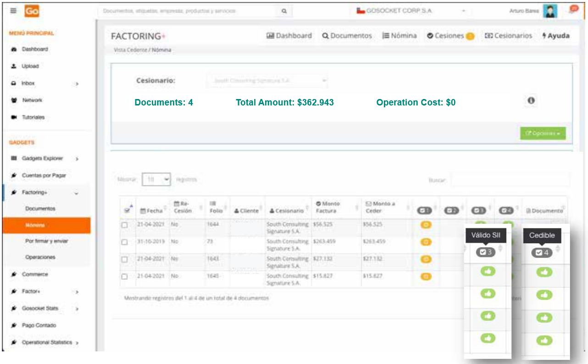The width and height of the screenshot is (588, 364).
Task: Open the green Opciones dropdown button
Action: tap(543, 133)
